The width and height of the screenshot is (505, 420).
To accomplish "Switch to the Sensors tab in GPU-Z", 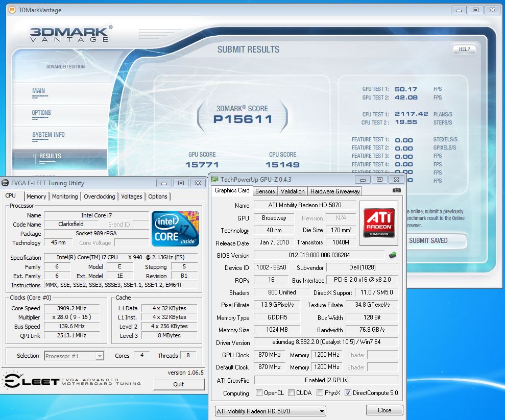I will (x=265, y=191).
